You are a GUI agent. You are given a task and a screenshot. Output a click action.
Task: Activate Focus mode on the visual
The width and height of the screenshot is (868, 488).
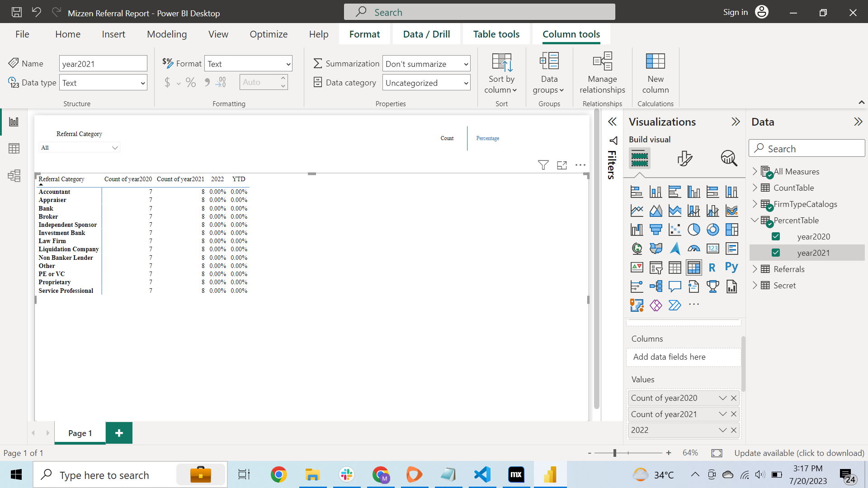562,165
